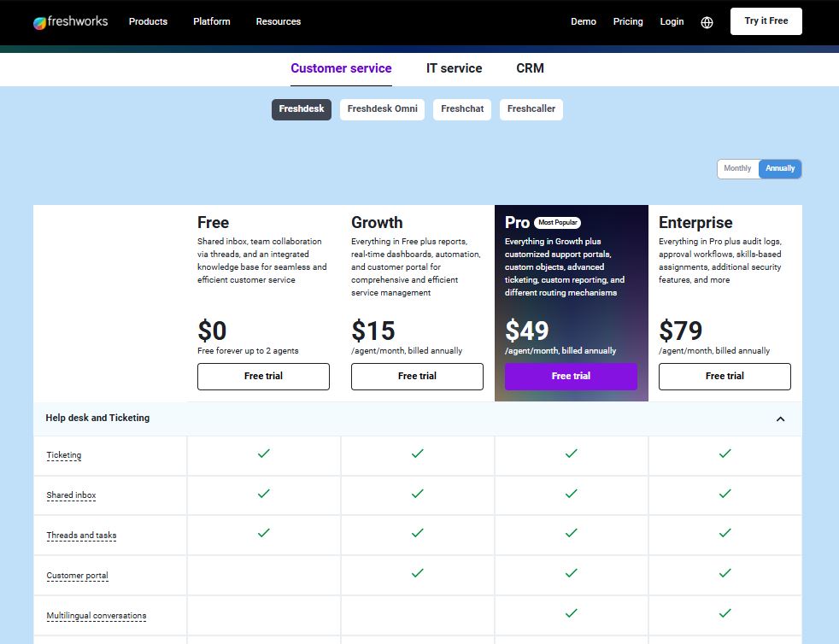The height and width of the screenshot is (644, 839).
Task: Click 'Free forever up to 2 agents' text
Action: point(248,351)
